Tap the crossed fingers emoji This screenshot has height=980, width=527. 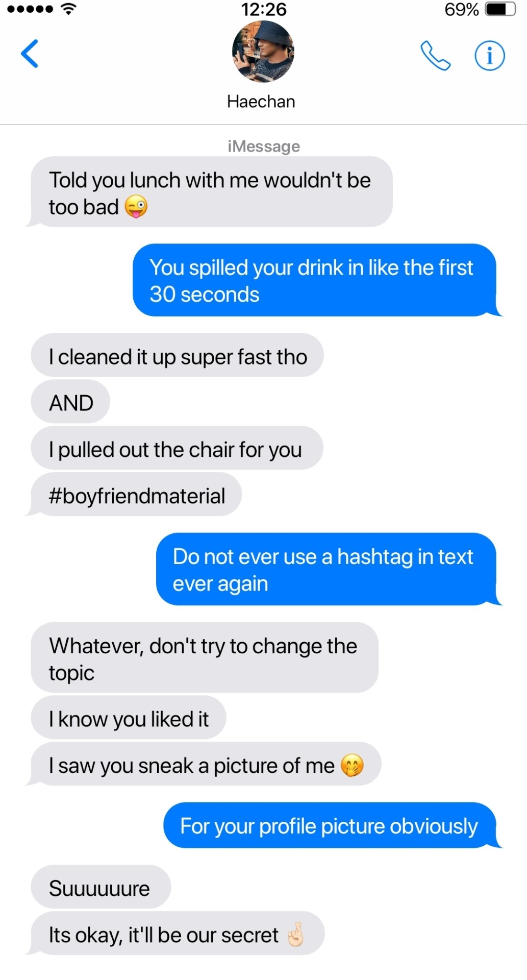tap(295, 935)
